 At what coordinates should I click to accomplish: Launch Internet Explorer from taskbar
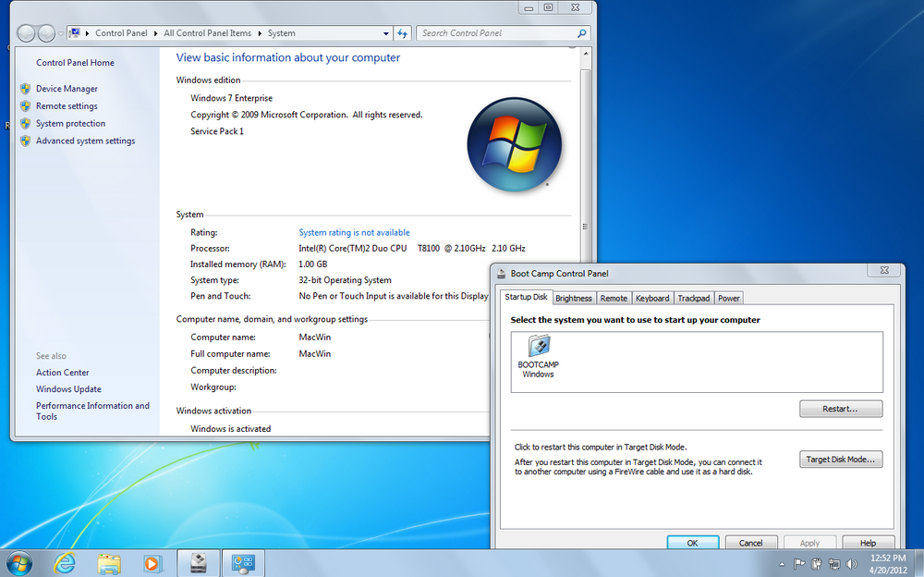click(x=64, y=563)
